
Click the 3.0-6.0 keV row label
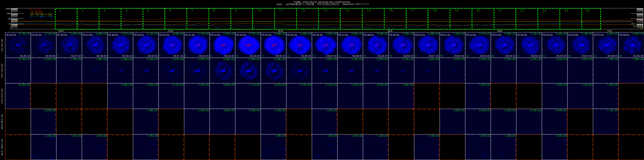[x=2, y=45]
